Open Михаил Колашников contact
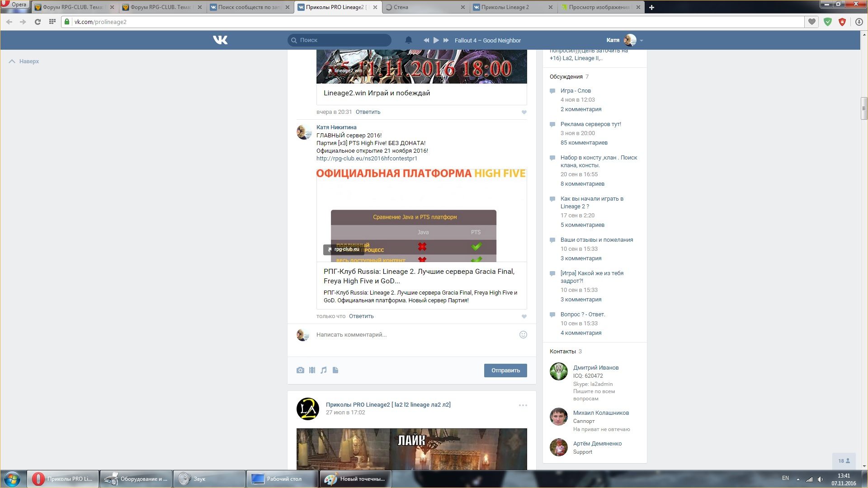 pos(601,413)
